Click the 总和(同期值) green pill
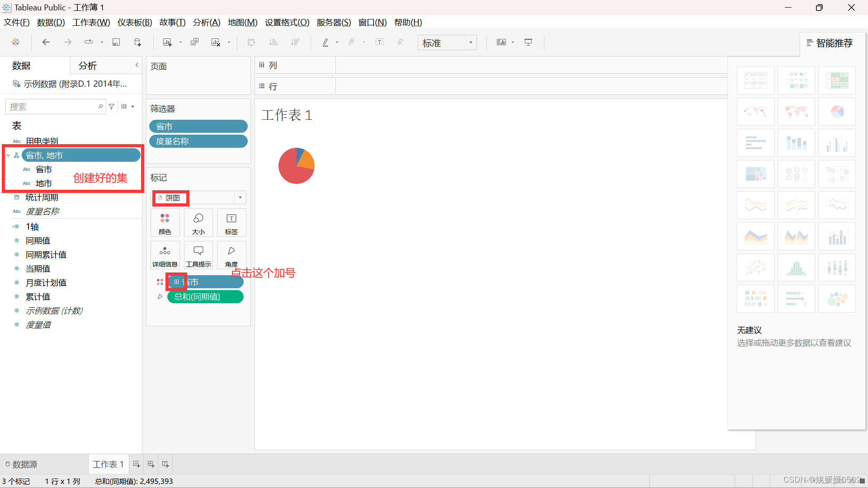The image size is (868, 488). pyautogui.click(x=205, y=297)
